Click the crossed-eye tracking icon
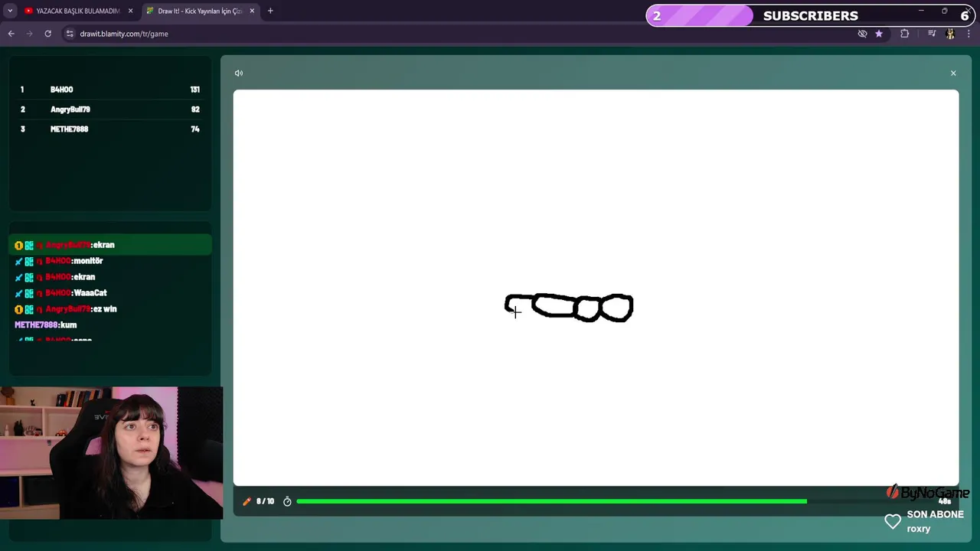 click(862, 34)
